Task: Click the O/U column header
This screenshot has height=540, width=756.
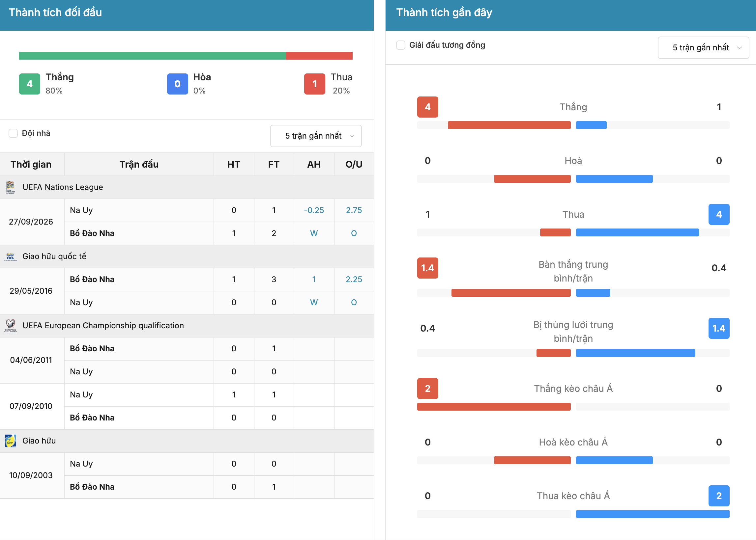Action: tap(354, 164)
